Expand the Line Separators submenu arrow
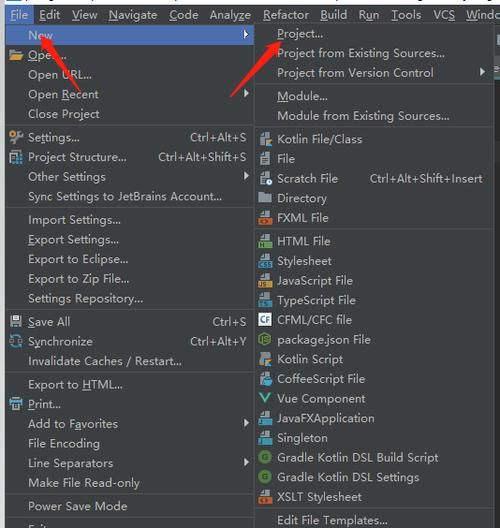This screenshot has height=528, width=500. click(246, 462)
